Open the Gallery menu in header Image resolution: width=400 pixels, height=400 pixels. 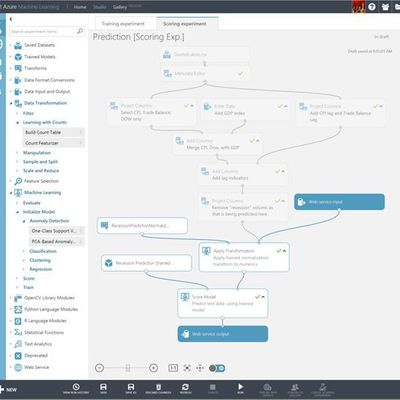pyautogui.click(x=120, y=7)
